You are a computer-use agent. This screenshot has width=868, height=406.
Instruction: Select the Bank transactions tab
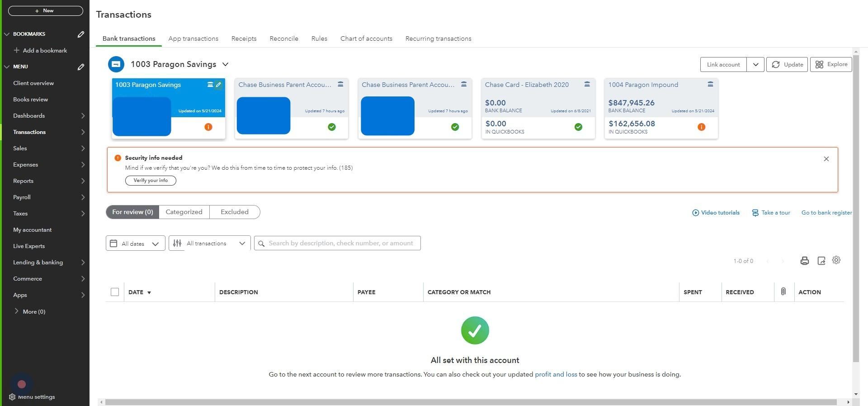[x=129, y=39]
